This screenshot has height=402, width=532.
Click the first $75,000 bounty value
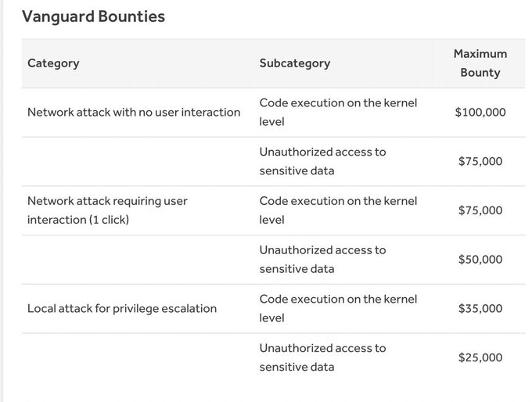pos(480,161)
